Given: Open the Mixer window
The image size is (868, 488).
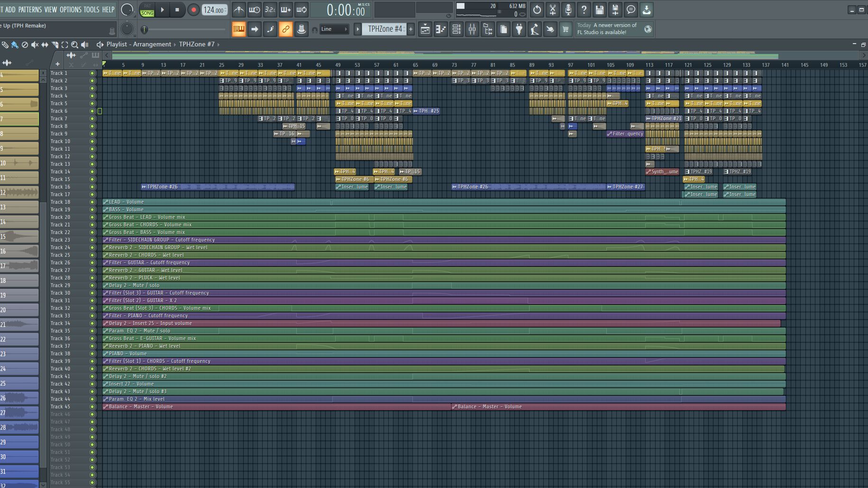Looking at the screenshot, I should pos(472,29).
